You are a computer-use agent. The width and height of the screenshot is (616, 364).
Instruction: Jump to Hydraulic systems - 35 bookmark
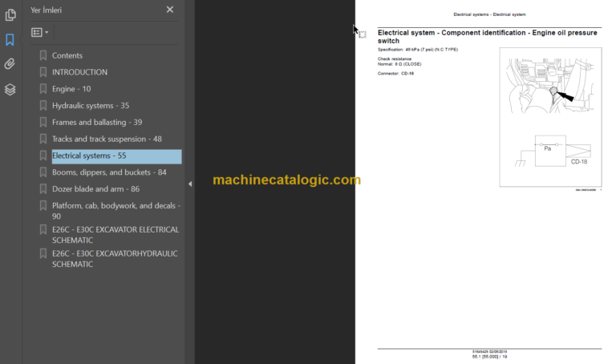click(91, 106)
